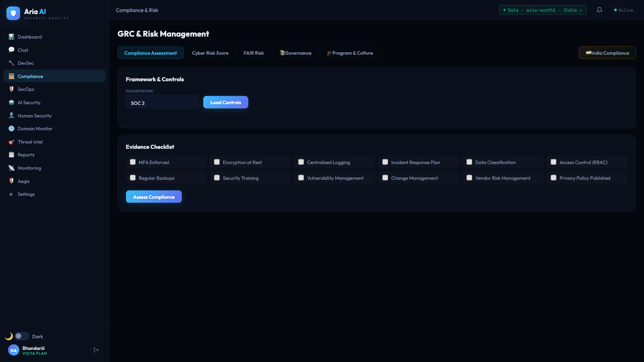Open Threat Intel in sidebar
Viewport: 644px width, 362px height.
tap(54, 142)
